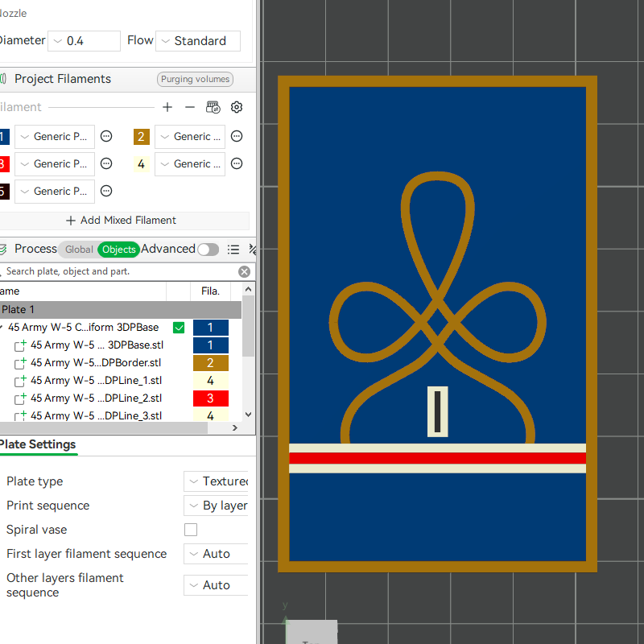
Task: Select 45 Army W-5 C...iform 3DPBase object
Action: 84,328
